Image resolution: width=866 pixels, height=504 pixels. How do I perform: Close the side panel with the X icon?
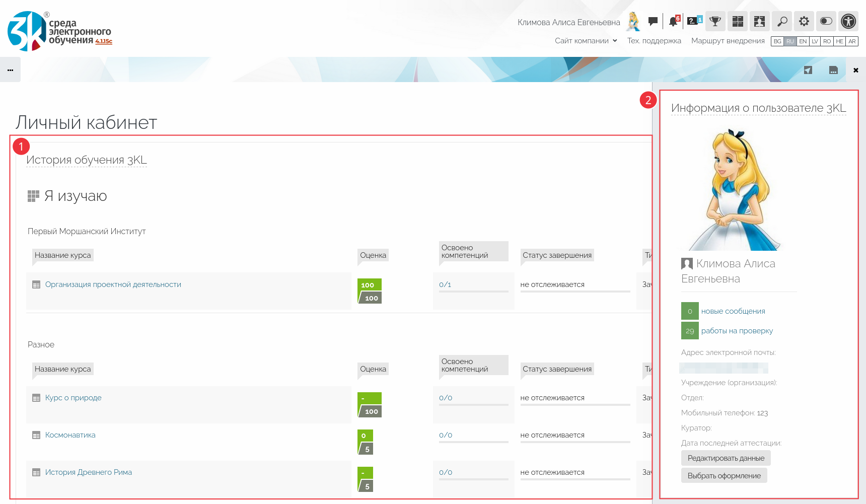coord(856,70)
